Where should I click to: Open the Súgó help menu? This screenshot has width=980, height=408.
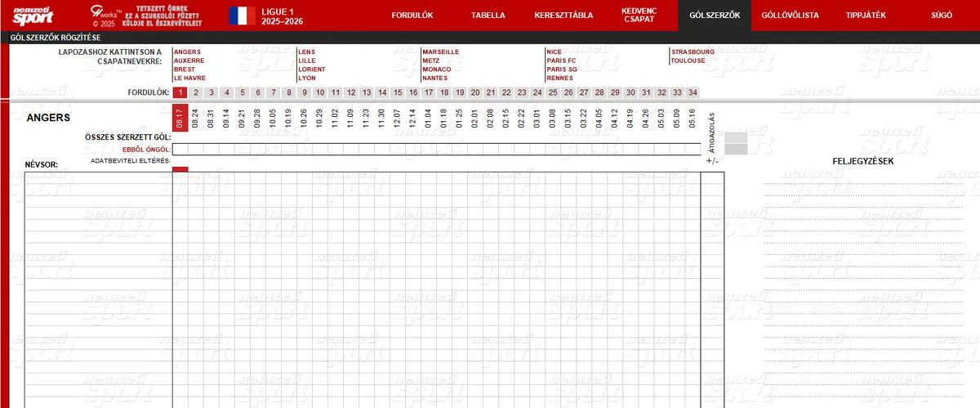942,15
